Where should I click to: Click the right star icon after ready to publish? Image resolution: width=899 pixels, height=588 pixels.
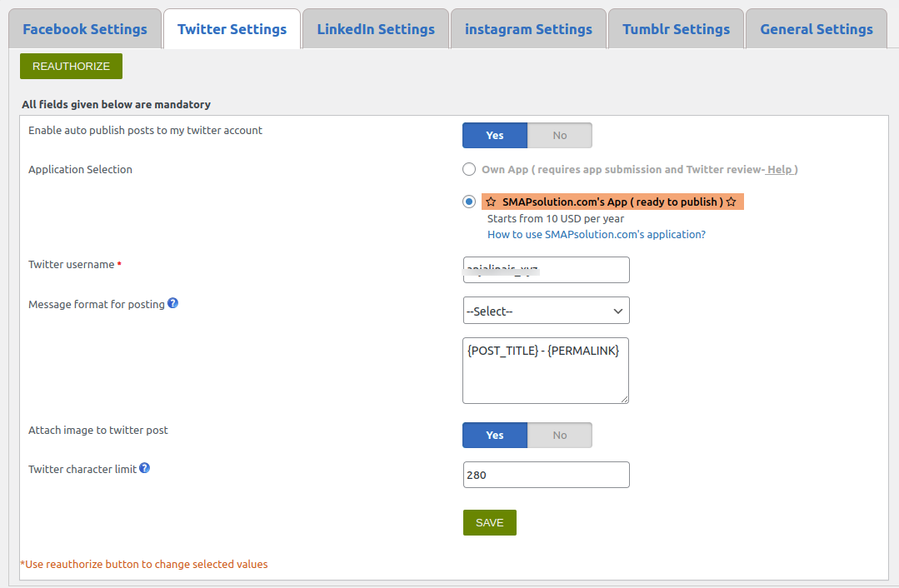tap(731, 202)
